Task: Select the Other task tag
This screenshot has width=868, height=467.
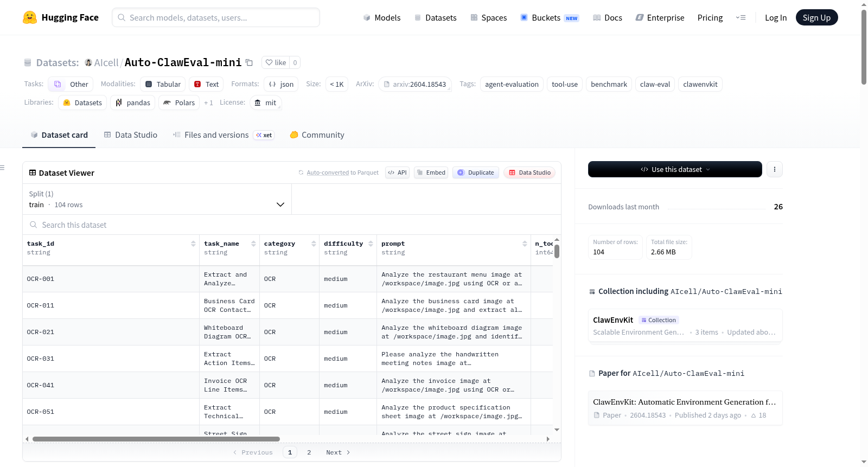Action: coord(71,84)
